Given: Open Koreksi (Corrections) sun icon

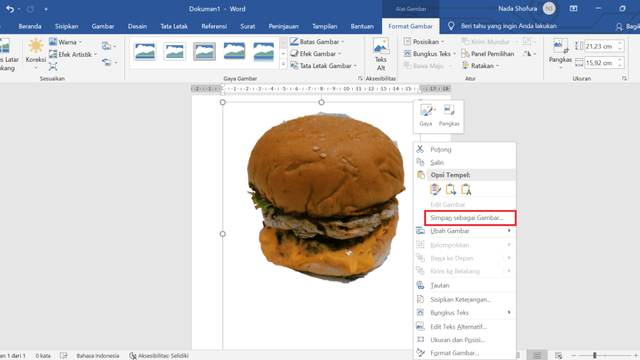Looking at the screenshot, I should 36,53.
